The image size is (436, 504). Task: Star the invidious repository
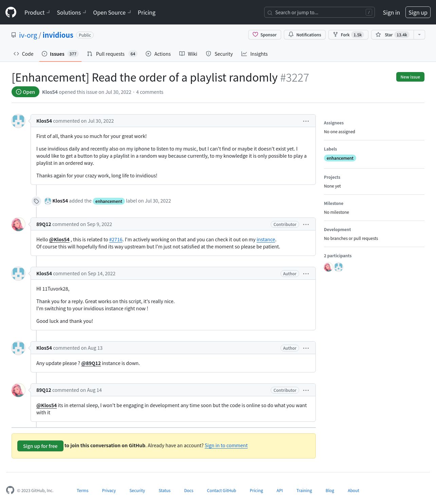point(392,35)
